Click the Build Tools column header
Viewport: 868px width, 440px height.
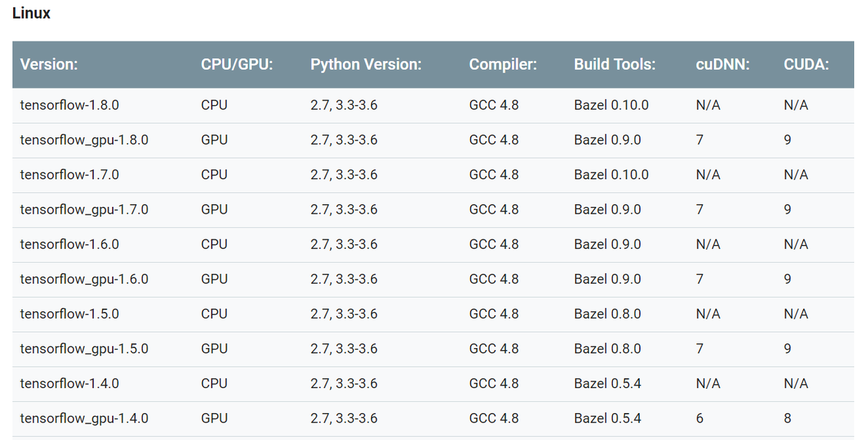pos(614,64)
